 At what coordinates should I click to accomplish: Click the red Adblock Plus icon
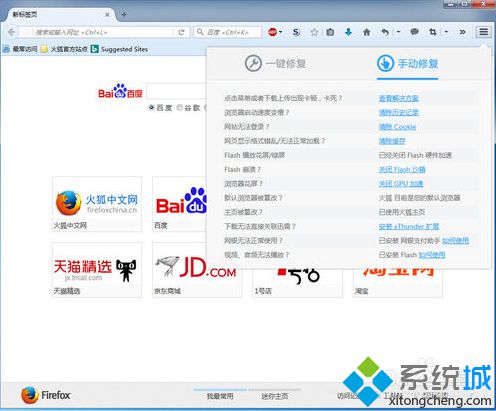click(x=272, y=32)
